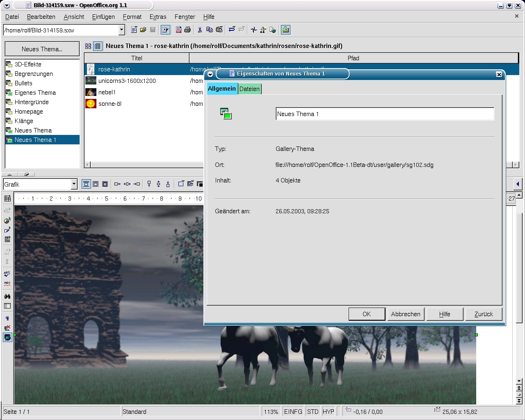Click the Print document icon
This screenshot has height=420, width=525.
(x=187, y=30)
